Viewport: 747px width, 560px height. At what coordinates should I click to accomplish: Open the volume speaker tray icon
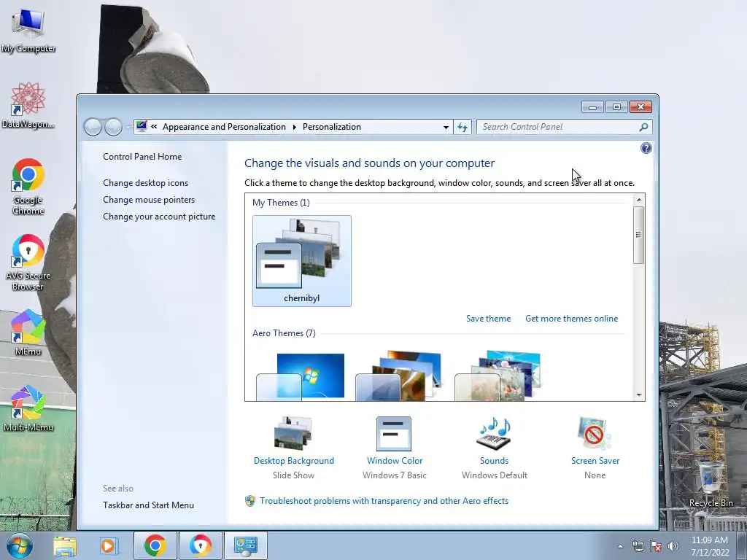[673, 546]
